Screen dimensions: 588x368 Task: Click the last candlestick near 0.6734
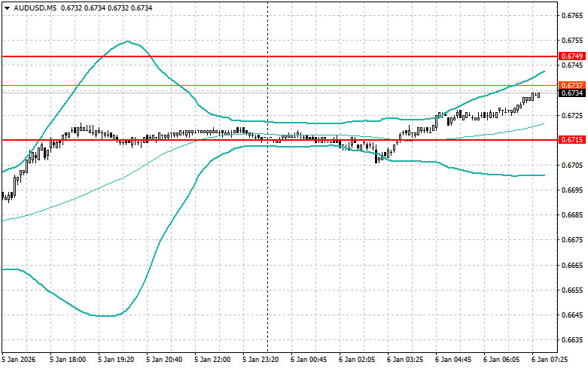coord(538,95)
